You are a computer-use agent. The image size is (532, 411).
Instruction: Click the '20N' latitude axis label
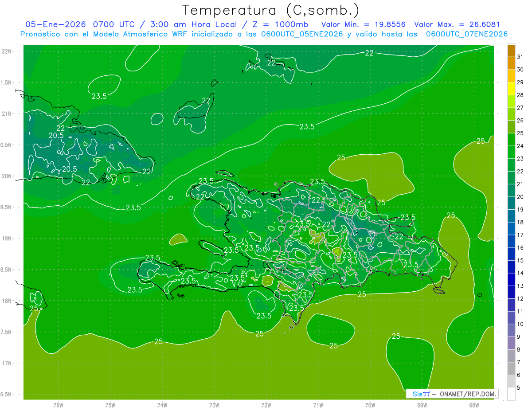click(x=8, y=176)
